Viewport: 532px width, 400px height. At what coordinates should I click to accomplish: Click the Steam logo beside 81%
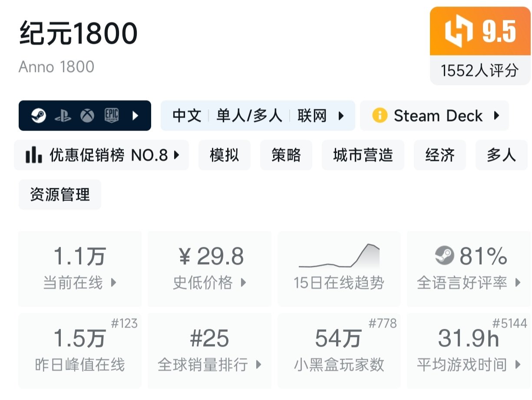pos(444,256)
